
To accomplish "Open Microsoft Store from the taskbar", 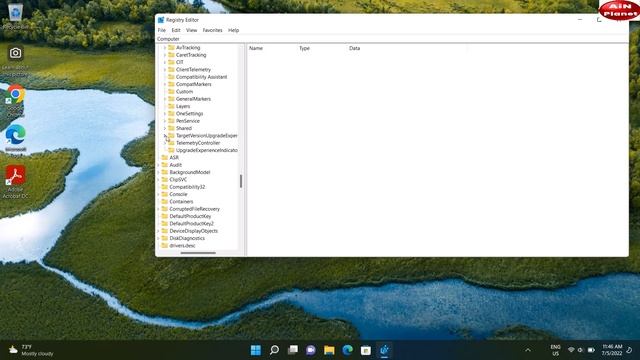I will point(366,350).
